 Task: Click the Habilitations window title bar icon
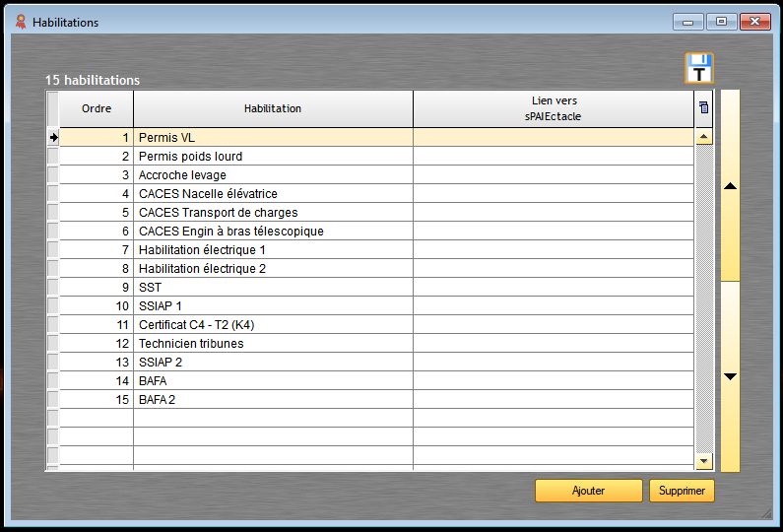point(21,22)
